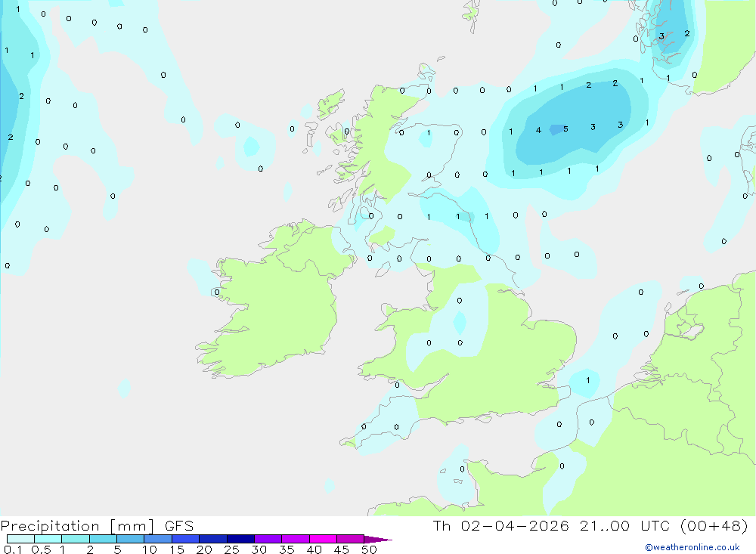Select the "20" legend scale label

[204, 549]
